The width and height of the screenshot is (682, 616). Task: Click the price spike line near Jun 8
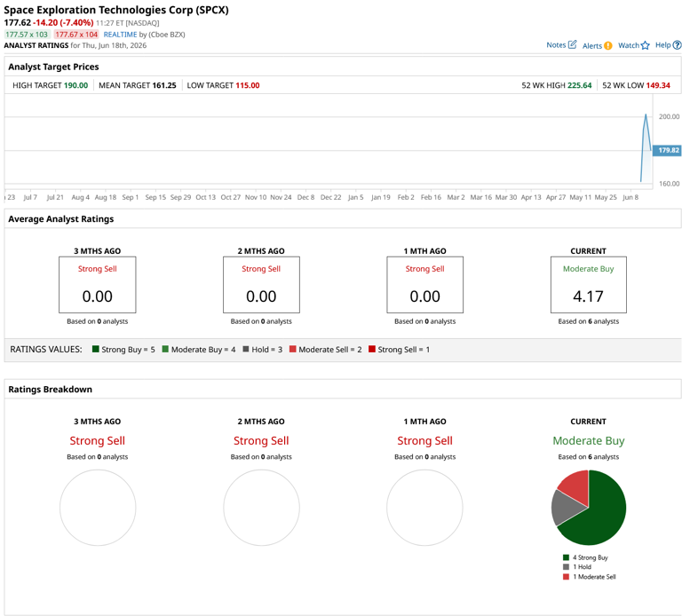click(646, 144)
